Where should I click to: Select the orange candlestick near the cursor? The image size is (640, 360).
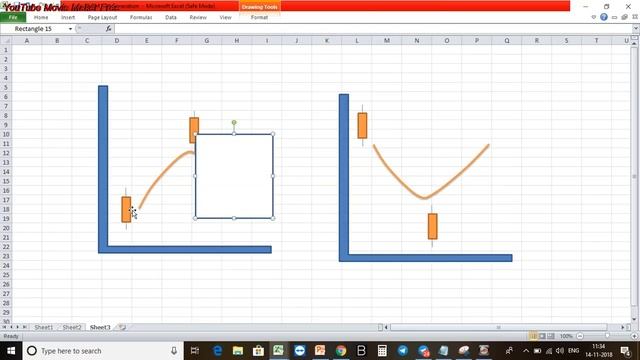[x=126, y=209]
